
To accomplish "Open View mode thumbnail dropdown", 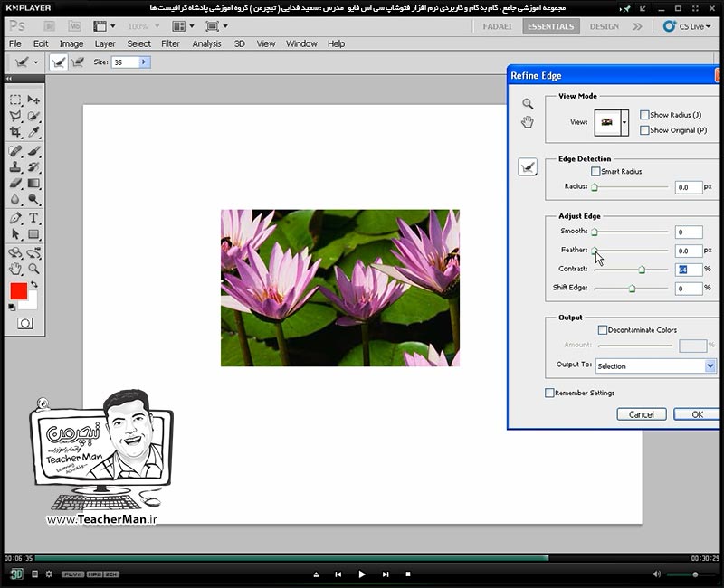I will [624, 123].
